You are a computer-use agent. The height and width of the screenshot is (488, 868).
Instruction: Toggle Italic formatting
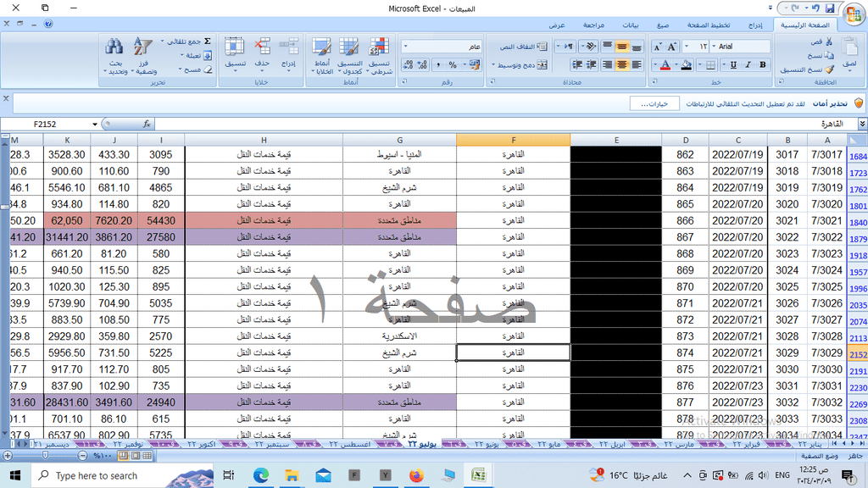(748, 64)
